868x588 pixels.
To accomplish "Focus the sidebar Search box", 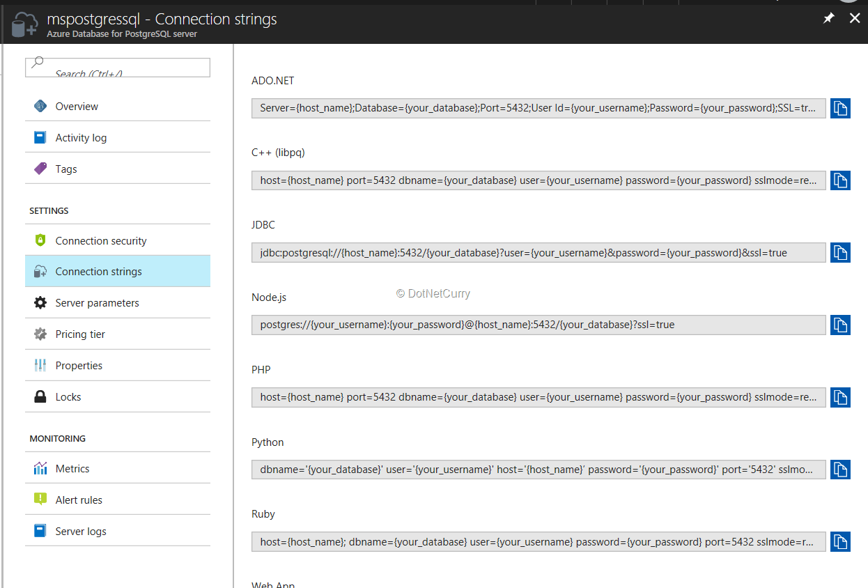I will point(117,67).
